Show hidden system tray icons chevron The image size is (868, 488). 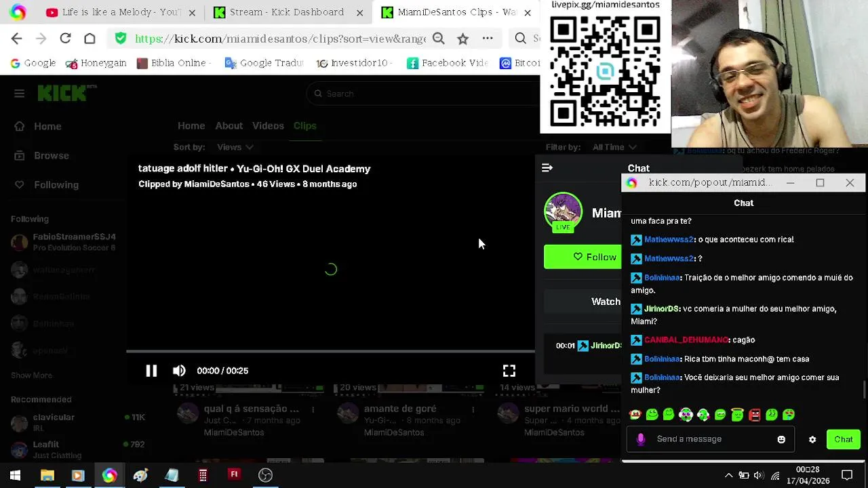click(x=728, y=475)
